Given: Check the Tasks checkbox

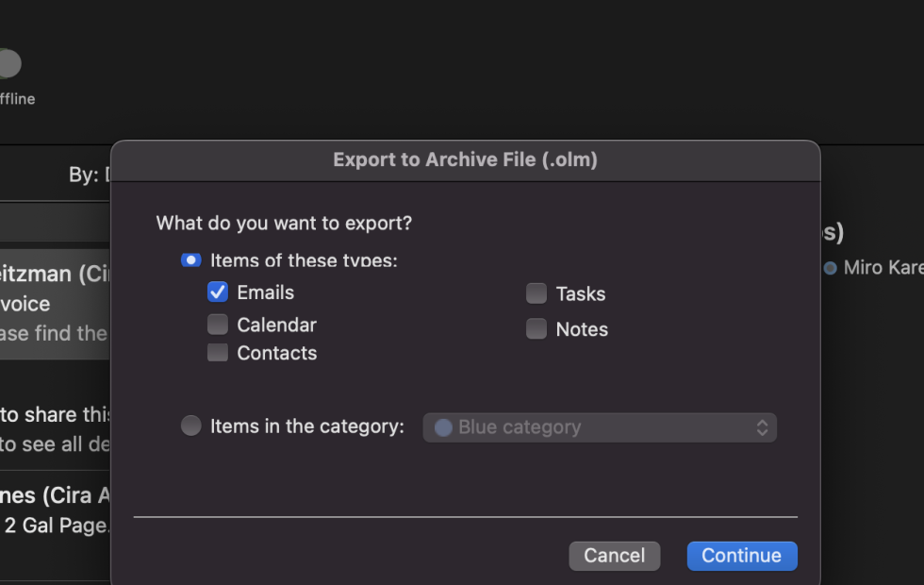Looking at the screenshot, I should (536, 293).
